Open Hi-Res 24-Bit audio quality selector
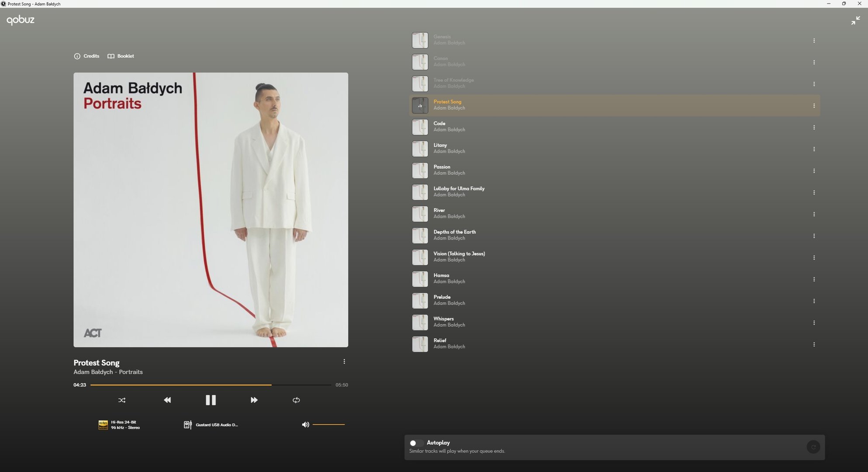The image size is (868, 472). tap(119, 425)
